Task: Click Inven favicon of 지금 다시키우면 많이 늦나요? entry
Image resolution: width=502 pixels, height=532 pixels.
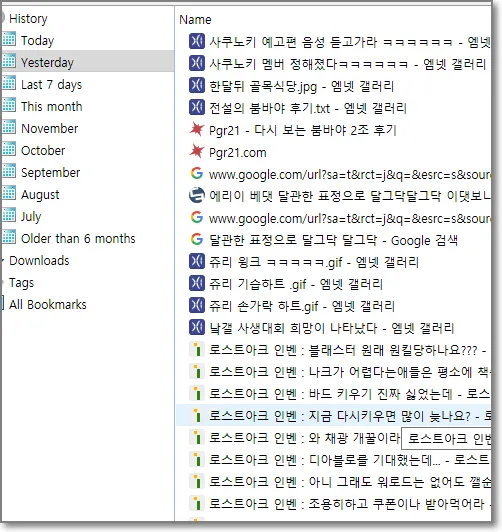Action: point(197,416)
